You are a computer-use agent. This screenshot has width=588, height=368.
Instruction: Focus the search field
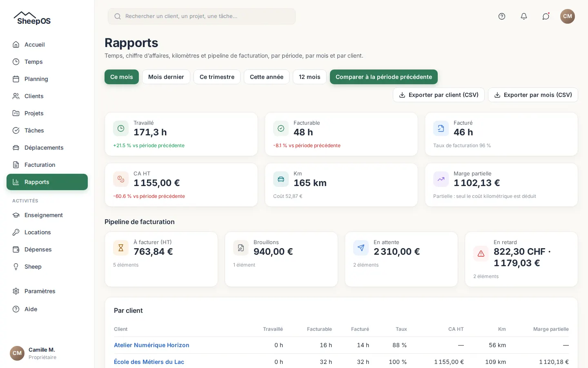point(202,16)
